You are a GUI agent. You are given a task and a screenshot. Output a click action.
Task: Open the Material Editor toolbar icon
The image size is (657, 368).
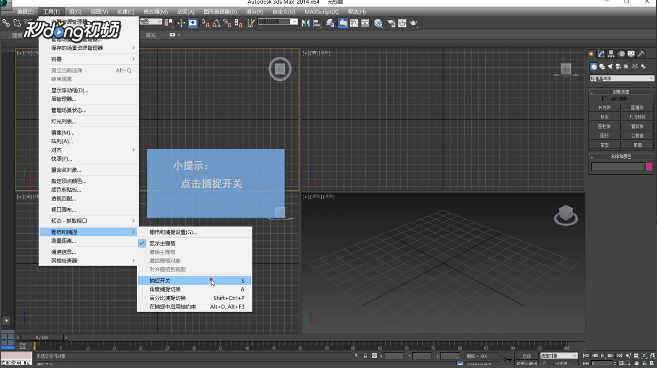tap(378, 23)
